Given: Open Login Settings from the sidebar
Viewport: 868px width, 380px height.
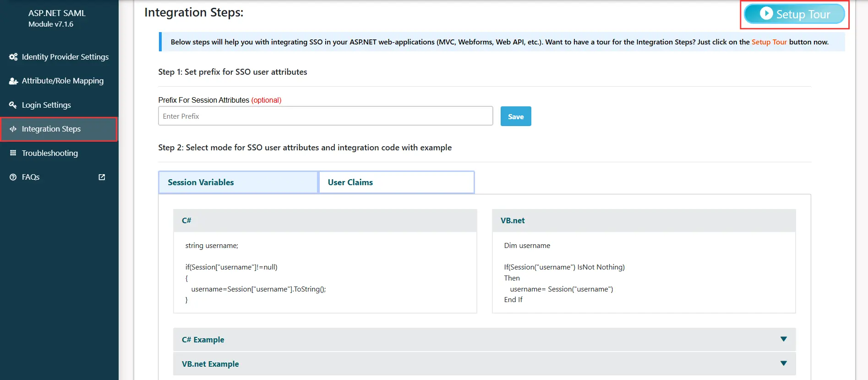Looking at the screenshot, I should pyautogui.click(x=46, y=105).
